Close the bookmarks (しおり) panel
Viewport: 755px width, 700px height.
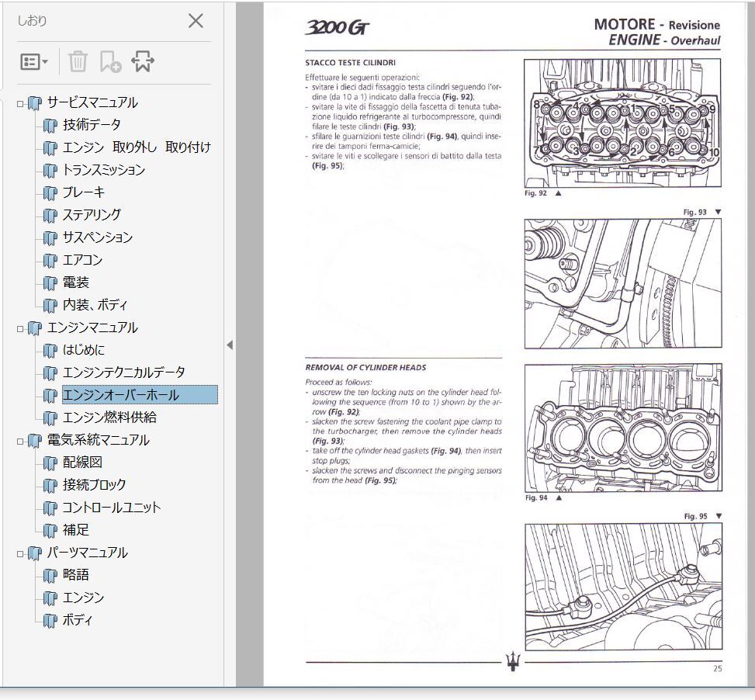click(x=196, y=21)
